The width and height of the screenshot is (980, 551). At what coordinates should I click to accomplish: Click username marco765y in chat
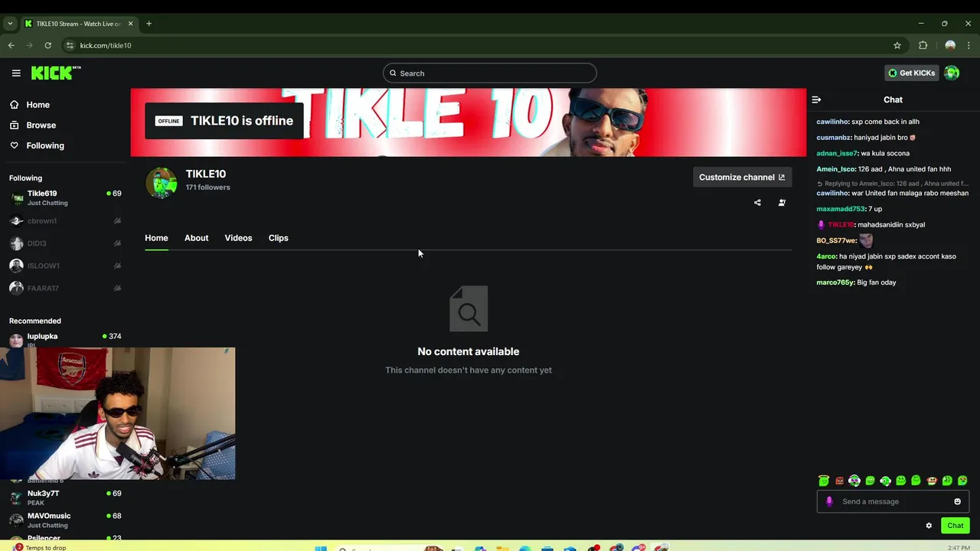tap(835, 282)
